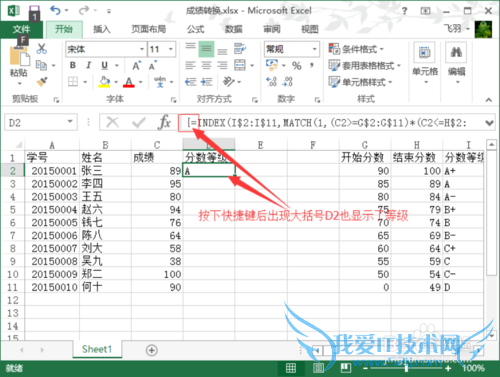Viewport: 500px width, 377px height.
Task: Click the phonetic guide wén icon
Action: [160, 82]
